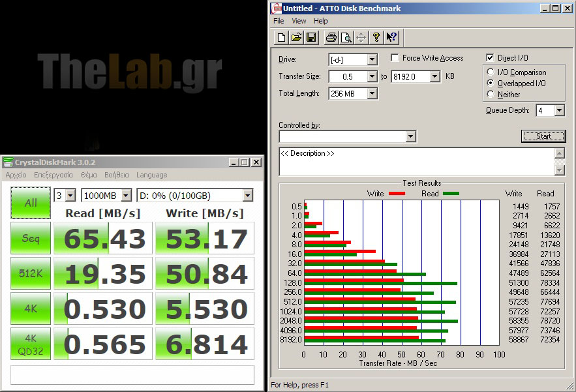This screenshot has width=576, height=392.
Task: Click the 4K read result 0.530
Action: (x=103, y=309)
